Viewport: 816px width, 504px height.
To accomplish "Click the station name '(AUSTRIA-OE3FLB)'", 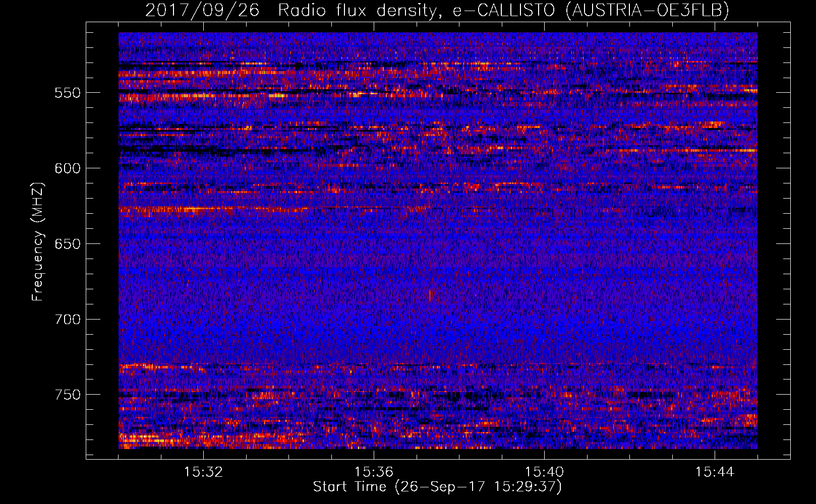I will (x=648, y=10).
